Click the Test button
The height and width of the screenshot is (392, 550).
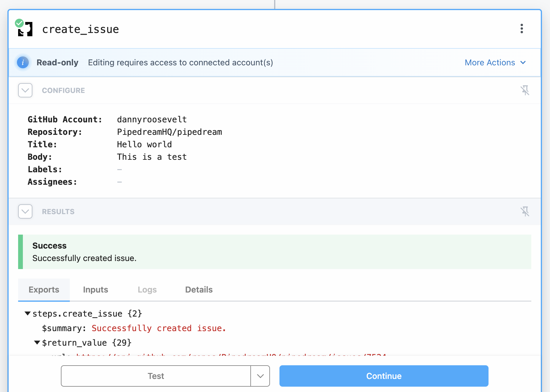point(156,376)
